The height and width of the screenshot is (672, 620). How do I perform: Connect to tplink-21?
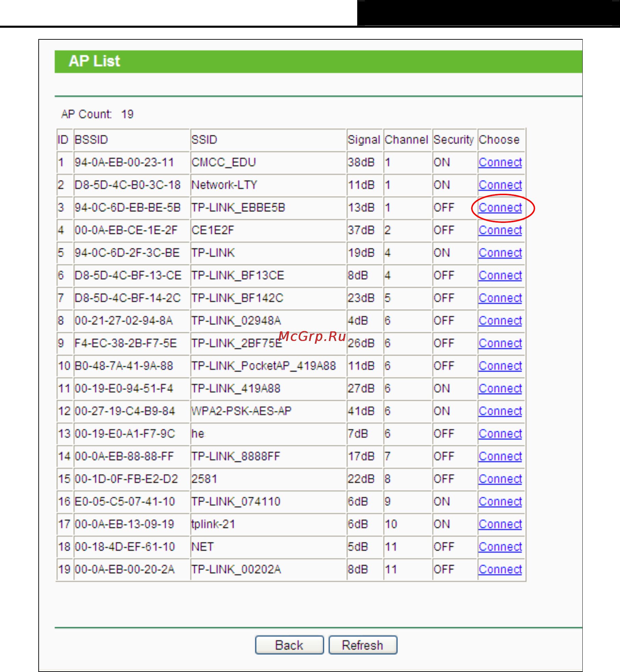500,524
